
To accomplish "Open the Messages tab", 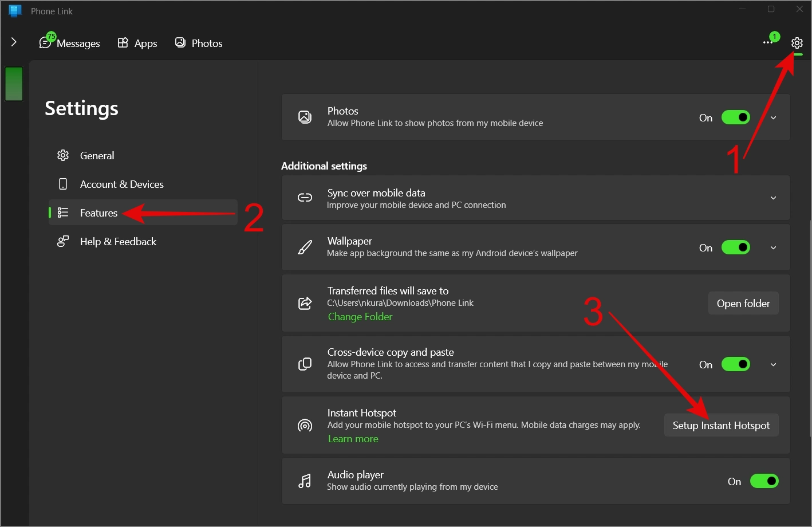I will tap(70, 43).
